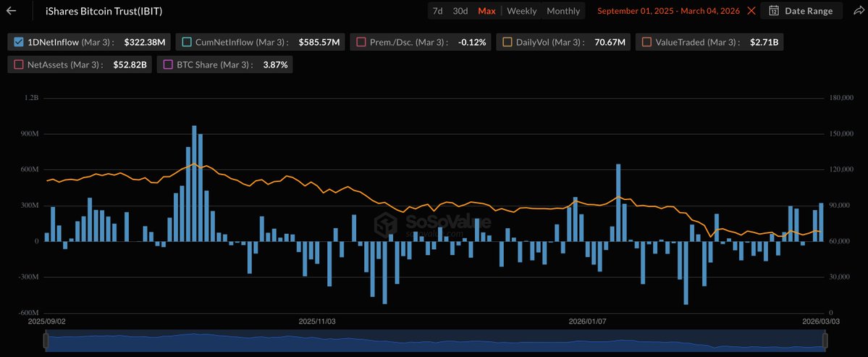Select the 30d time range tab
The height and width of the screenshot is (357, 868).
(x=460, y=11)
